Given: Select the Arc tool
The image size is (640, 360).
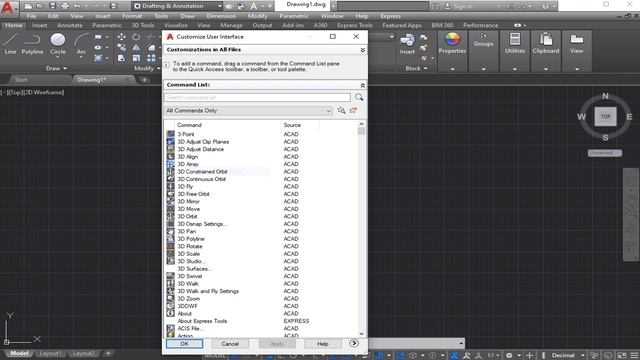Looking at the screenshot, I should pos(81,44).
